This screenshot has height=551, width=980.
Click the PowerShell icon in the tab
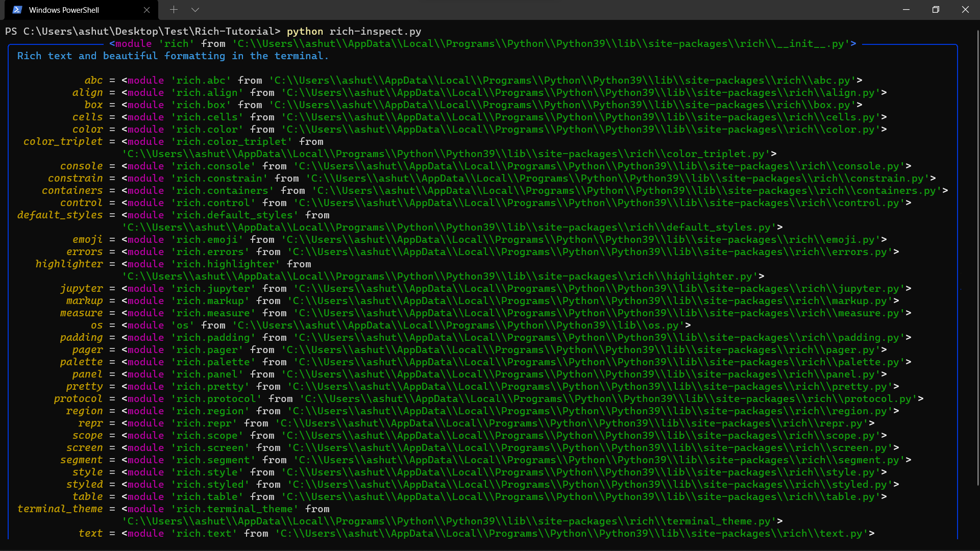click(17, 10)
